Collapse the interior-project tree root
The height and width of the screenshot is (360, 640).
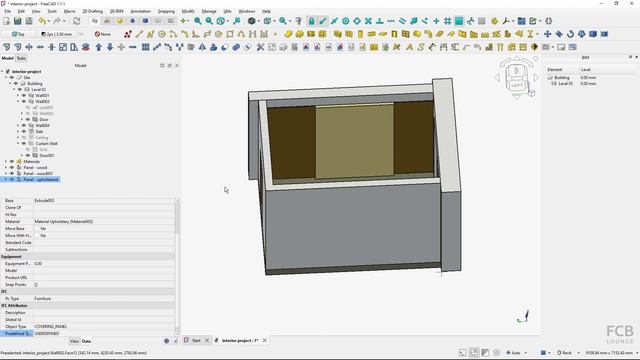click(x=2, y=71)
